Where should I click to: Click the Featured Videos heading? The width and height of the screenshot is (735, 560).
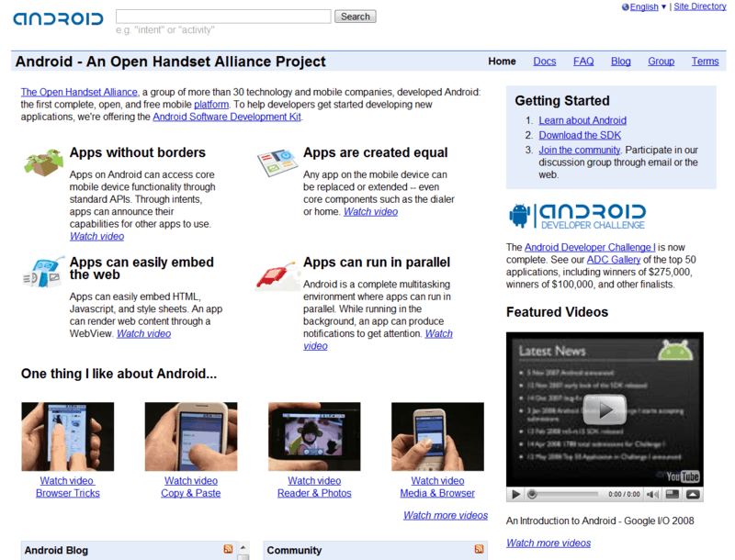coord(557,312)
